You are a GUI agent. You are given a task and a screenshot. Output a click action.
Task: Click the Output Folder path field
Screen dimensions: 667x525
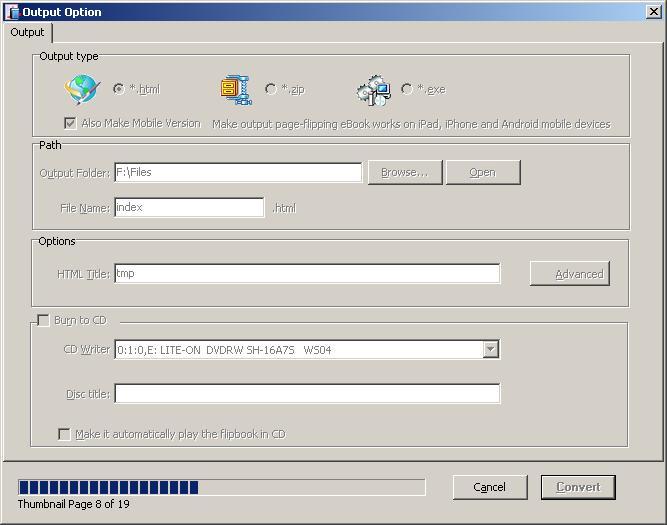[x=238, y=172]
